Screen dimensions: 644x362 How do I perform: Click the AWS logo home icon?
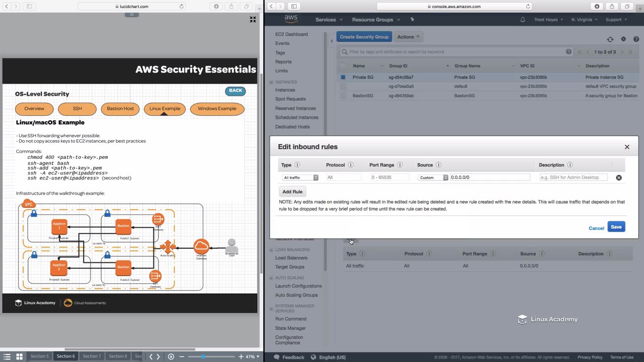tap(291, 19)
